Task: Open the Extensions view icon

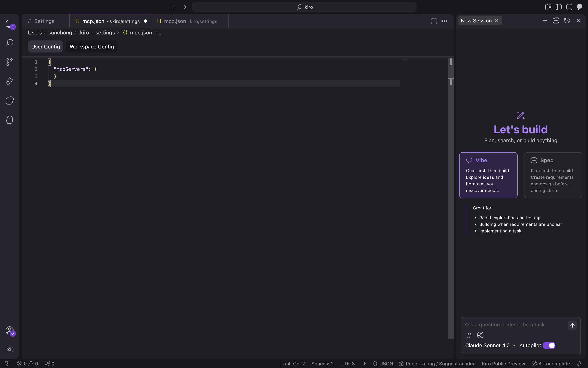Action: coord(9,101)
